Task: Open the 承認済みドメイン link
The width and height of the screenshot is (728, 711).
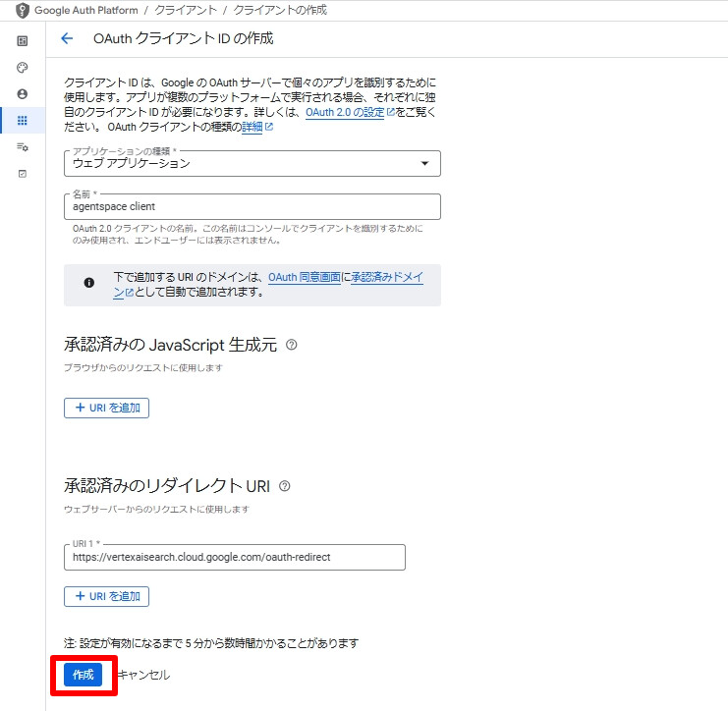Action: [387, 277]
